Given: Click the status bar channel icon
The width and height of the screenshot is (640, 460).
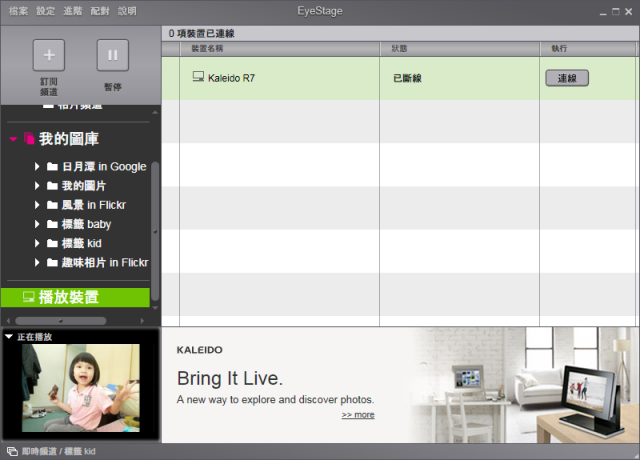Looking at the screenshot, I should pos(12,451).
